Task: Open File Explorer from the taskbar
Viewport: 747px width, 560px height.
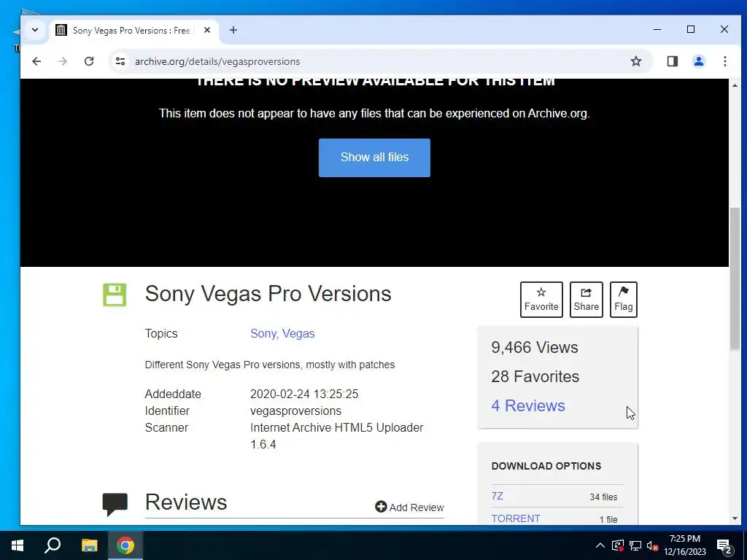Action: coord(89,545)
